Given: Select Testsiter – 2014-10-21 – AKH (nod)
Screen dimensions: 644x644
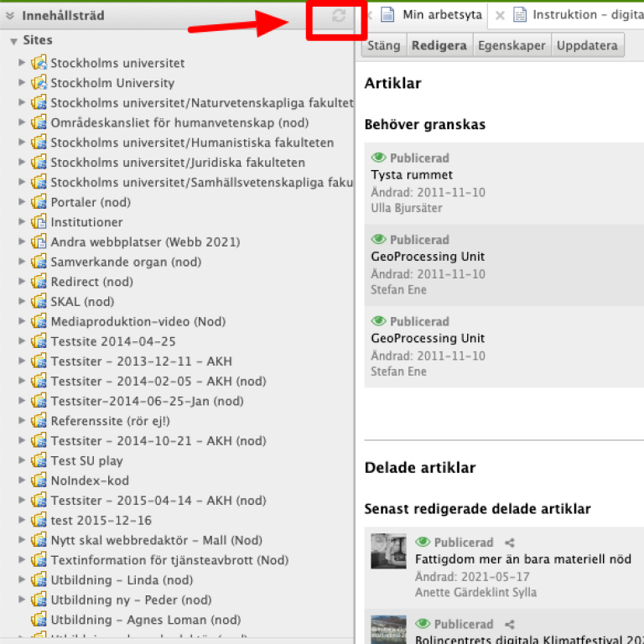Looking at the screenshot, I should (158, 441).
